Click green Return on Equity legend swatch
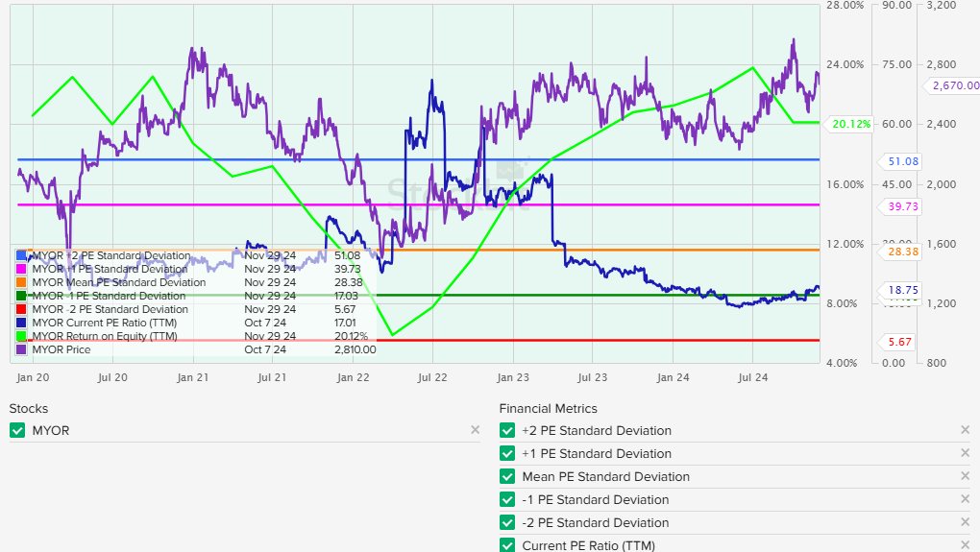This screenshot has height=552, width=980. coord(22,336)
